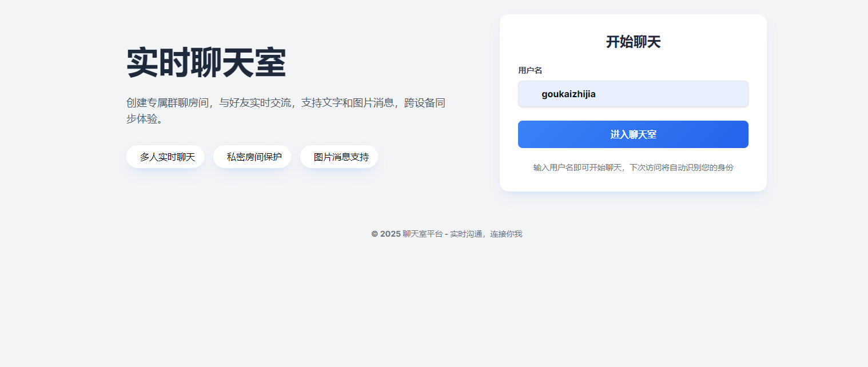Focus the 用户名 input field
Image resolution: width=868 pixels, height=367 pixels.
click(633, 94)
